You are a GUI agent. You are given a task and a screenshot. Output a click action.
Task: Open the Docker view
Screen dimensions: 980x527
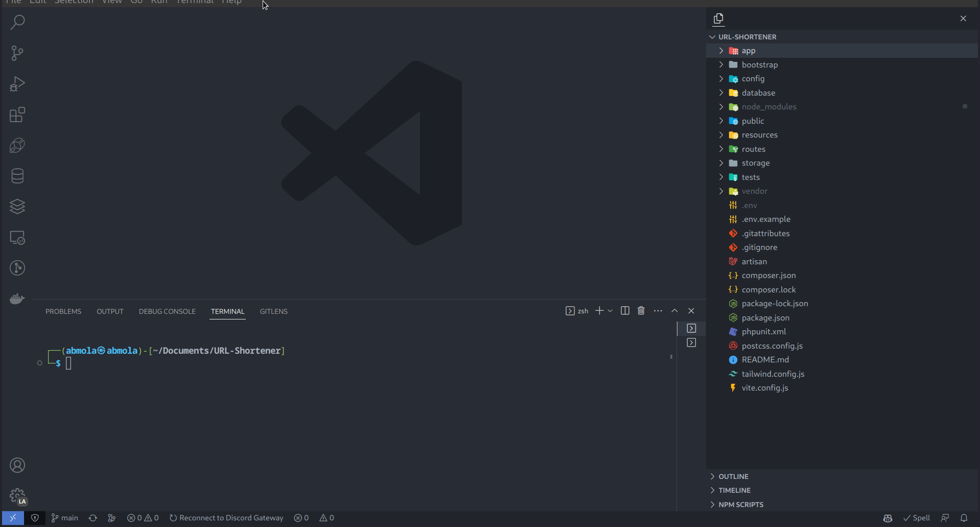click(17, 299)
